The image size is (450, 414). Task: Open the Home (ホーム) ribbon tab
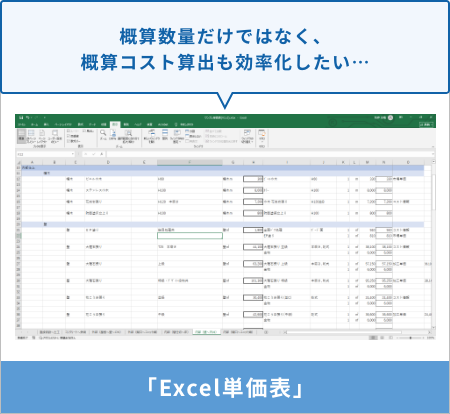click(34, 124)
